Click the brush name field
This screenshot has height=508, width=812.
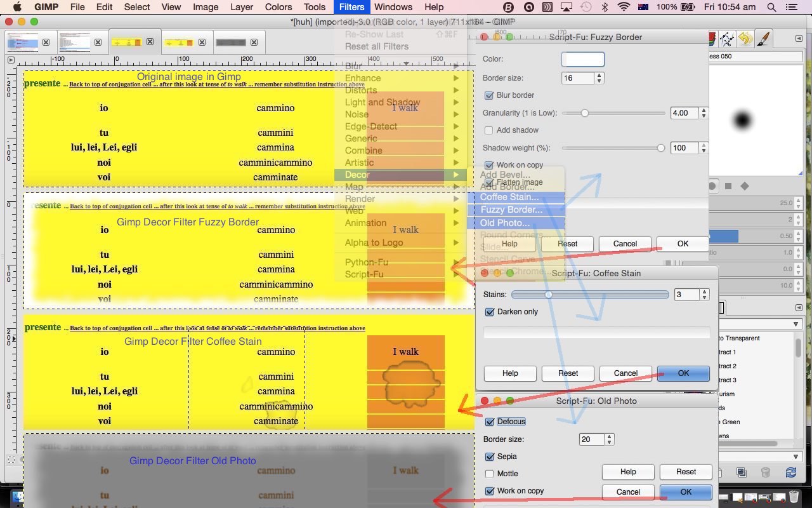pos(755,56)
